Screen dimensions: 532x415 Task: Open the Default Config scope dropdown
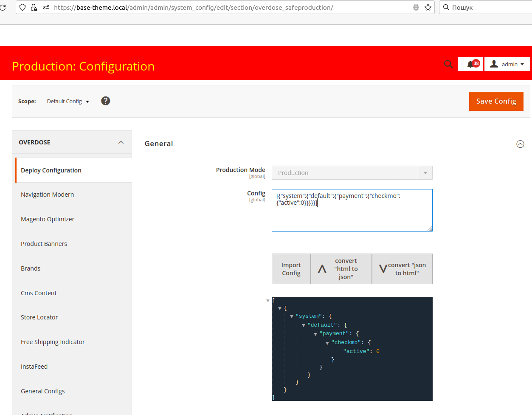click(x=68, y=102)
